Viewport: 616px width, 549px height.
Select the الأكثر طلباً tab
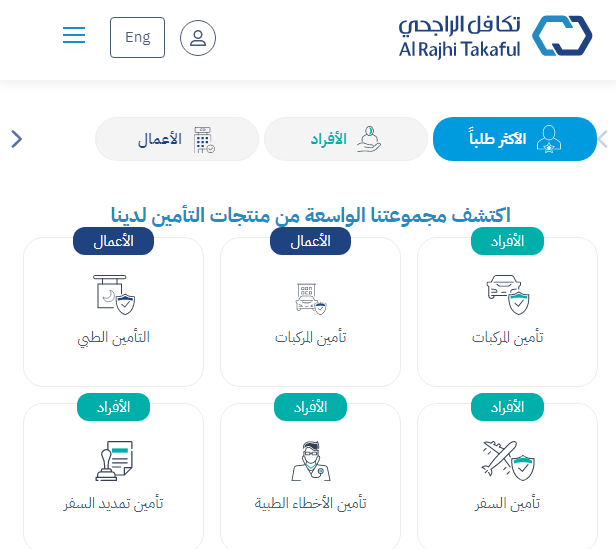click(515, 139)
